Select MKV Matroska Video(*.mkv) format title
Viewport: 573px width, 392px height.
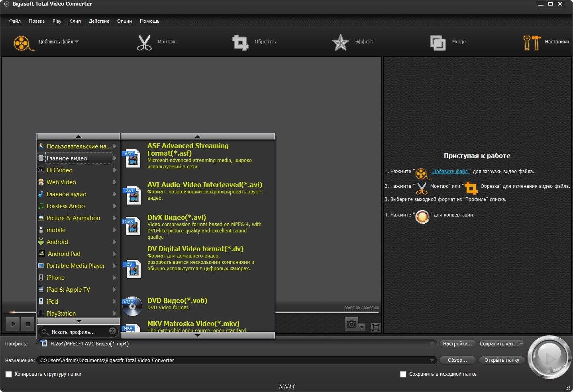193,324
